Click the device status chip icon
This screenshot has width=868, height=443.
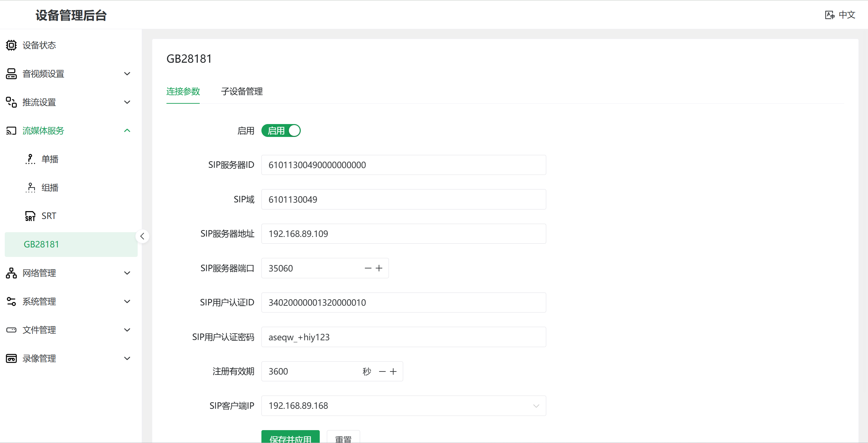[11, 45]
